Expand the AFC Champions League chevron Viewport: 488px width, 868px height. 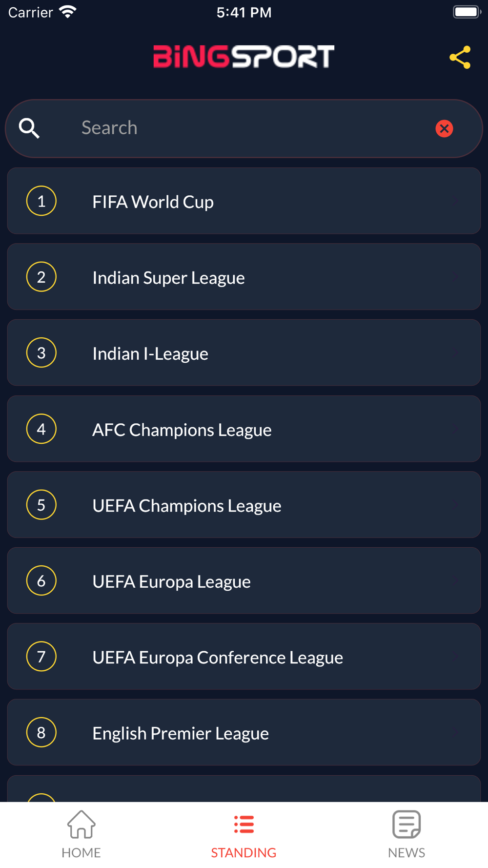455,429
